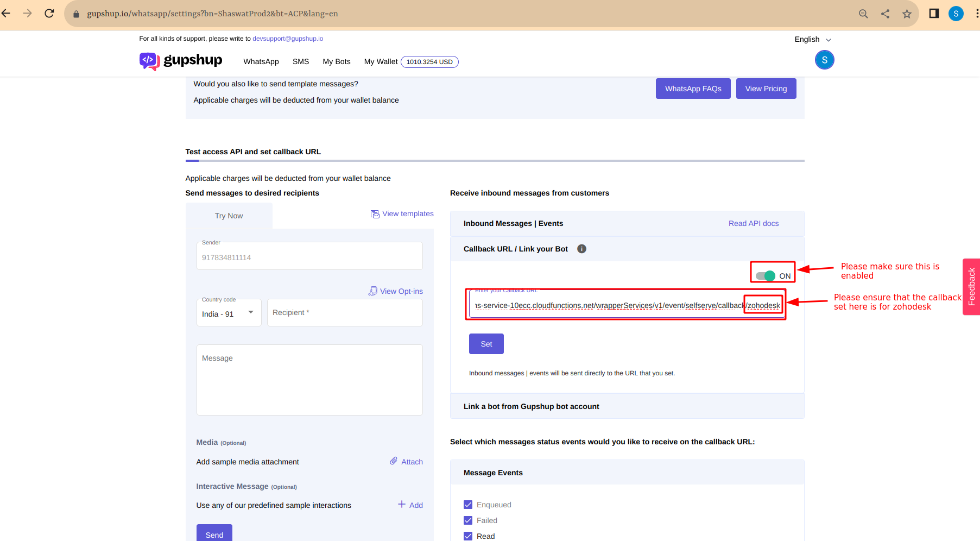Click the View templates icon
Image resolution: width=980 pixels, height=541 pixels.
click(x=375, y=214)
